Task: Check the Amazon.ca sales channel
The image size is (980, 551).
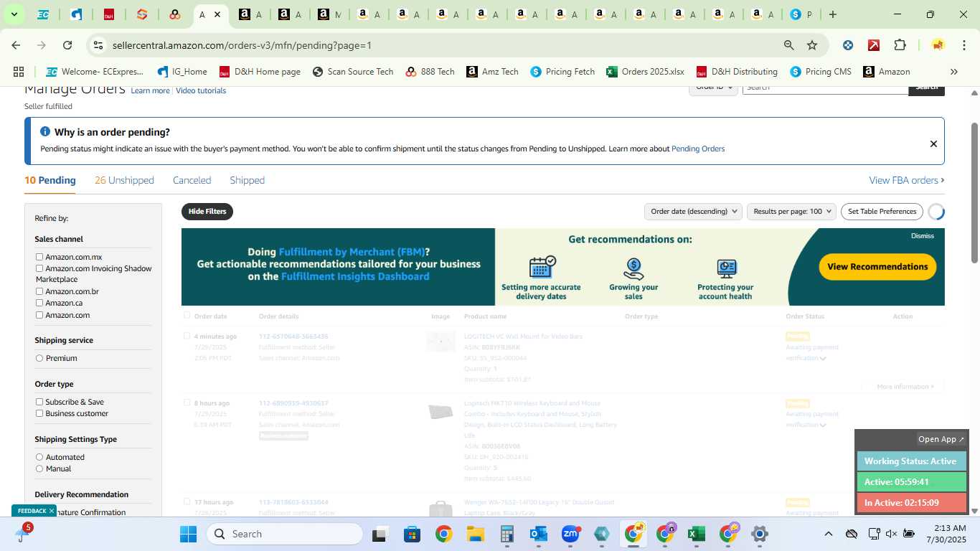Action: coord(39,303)
